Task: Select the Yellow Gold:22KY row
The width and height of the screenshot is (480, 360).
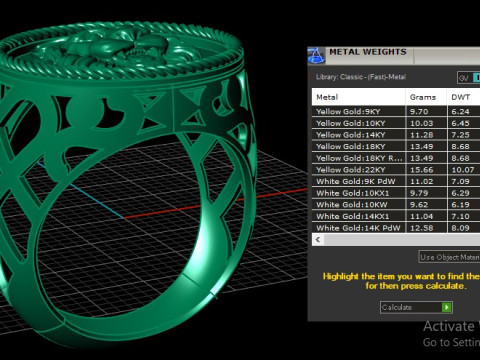Action: 396,170
